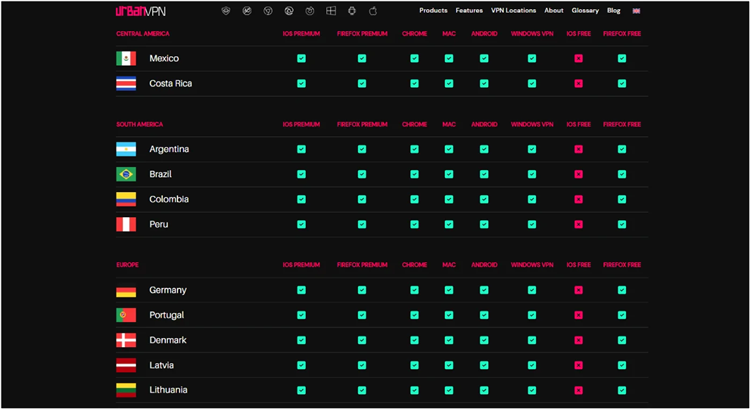
Task: Click the South America section heading
Action: [139, 124]
